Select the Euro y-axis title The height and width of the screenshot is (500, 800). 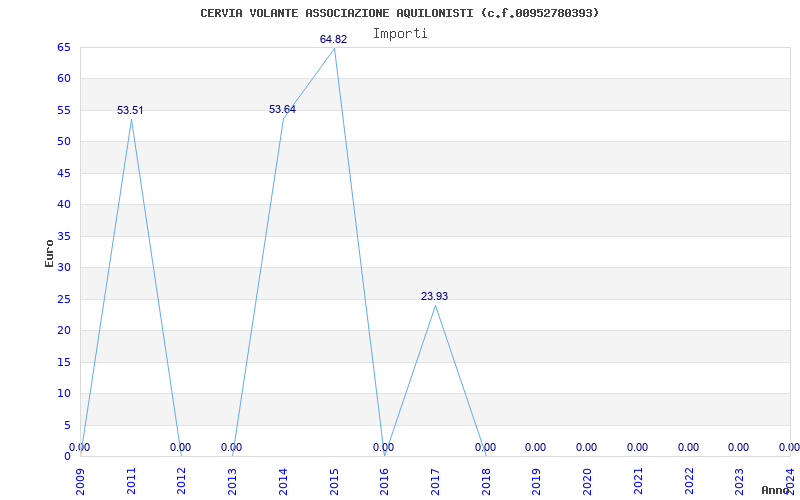point(49,253)
